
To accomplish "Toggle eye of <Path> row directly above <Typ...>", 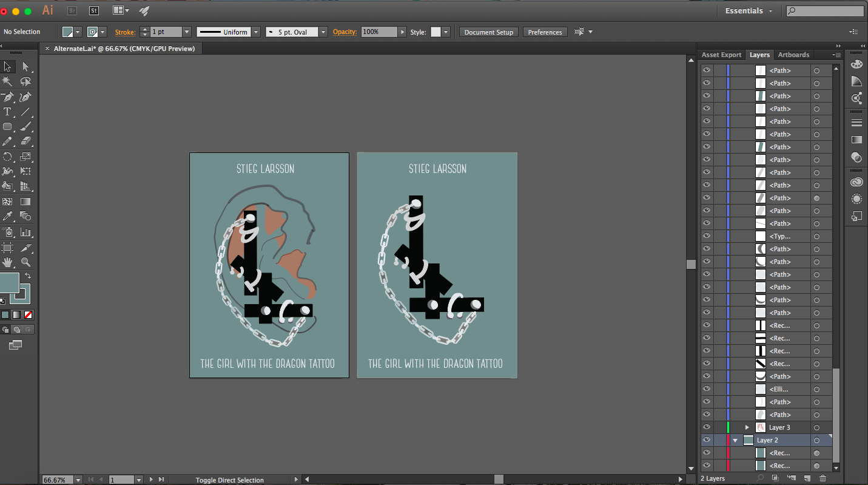I will (707, 223).
